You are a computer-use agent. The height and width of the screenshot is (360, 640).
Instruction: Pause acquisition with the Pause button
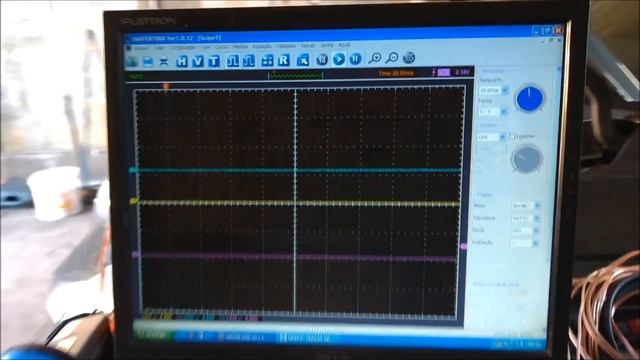355,59
